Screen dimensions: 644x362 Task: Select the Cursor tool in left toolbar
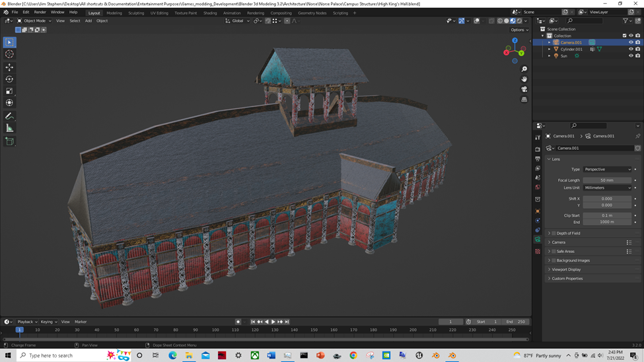[x=9, y=54]
